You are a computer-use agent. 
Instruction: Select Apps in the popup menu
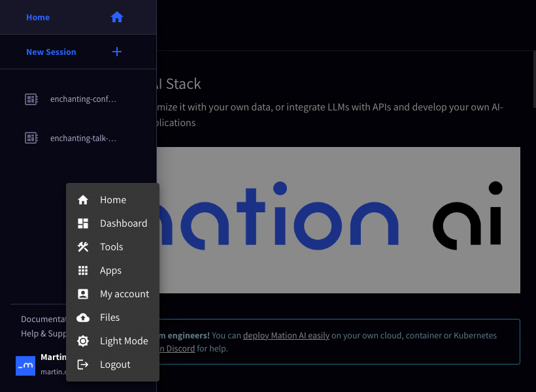pos(113,270)
